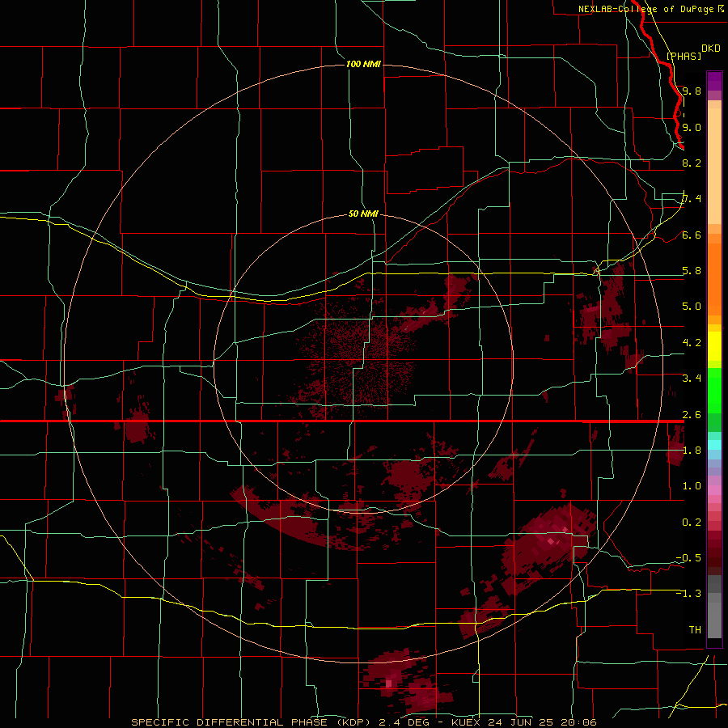Pick the light peach segment of the color bar
This screenshot has width=728, height=728.
(714, 167)
